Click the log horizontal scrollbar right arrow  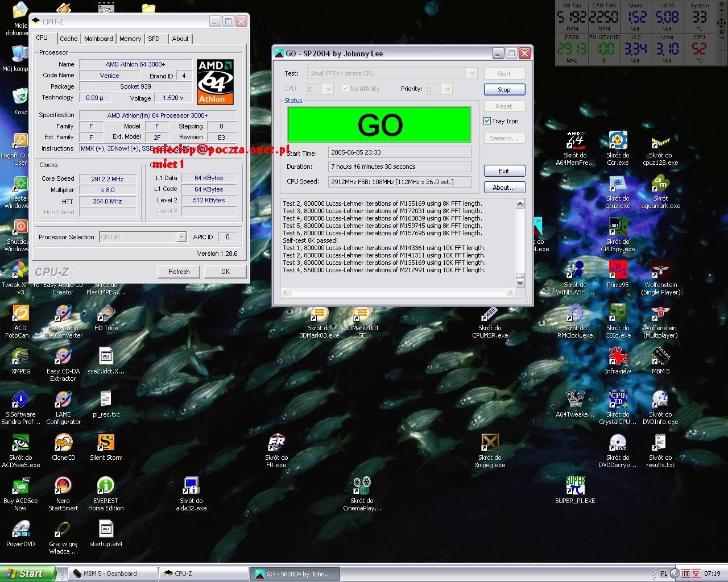(x=510, y=293)
